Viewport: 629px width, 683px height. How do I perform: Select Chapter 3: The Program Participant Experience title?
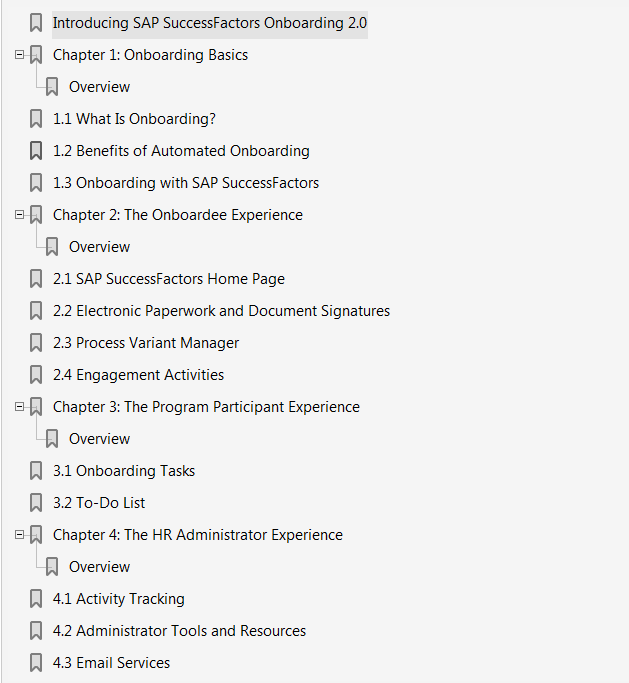(x=206, y=407)
